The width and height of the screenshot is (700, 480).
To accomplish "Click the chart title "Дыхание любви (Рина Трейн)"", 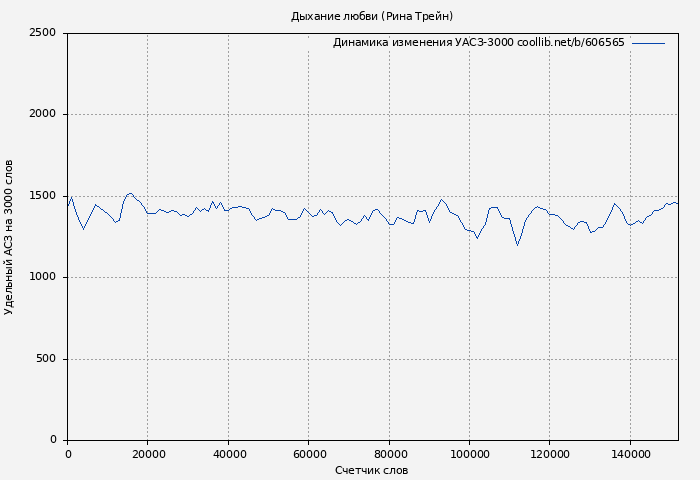I will (x=371, y=16).
